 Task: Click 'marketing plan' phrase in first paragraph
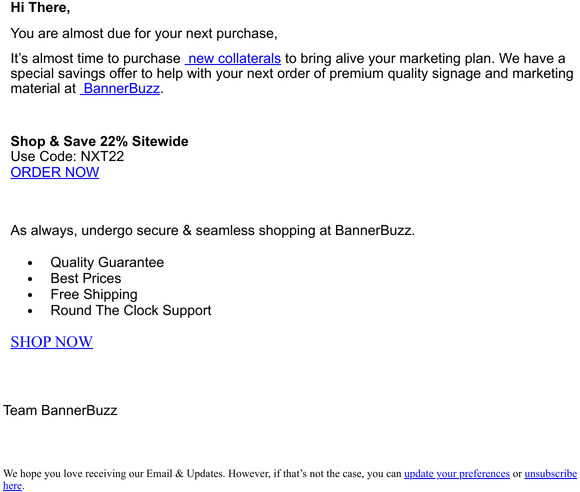click(x=447, y=59)
